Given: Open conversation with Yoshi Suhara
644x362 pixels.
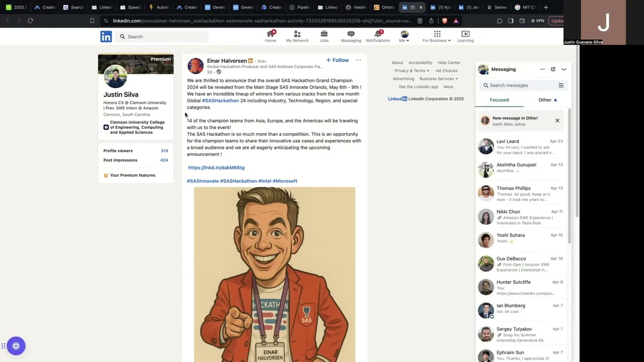Looking at the screenshot, I should [x=521, y=240].
